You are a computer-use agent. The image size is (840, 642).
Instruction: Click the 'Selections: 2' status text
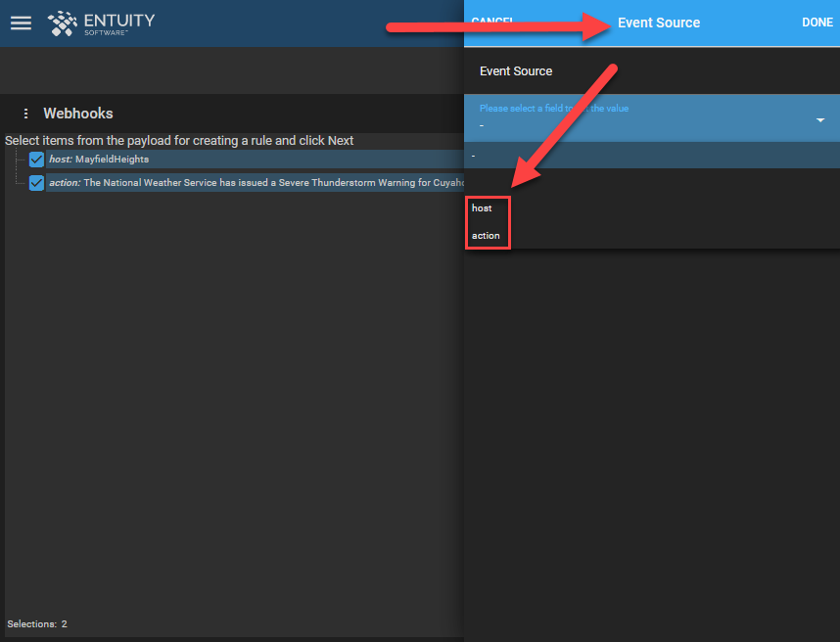point(37,623)
